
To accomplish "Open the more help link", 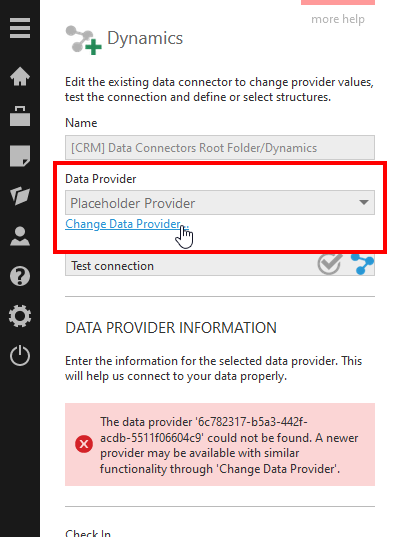I will click(338, 19).
